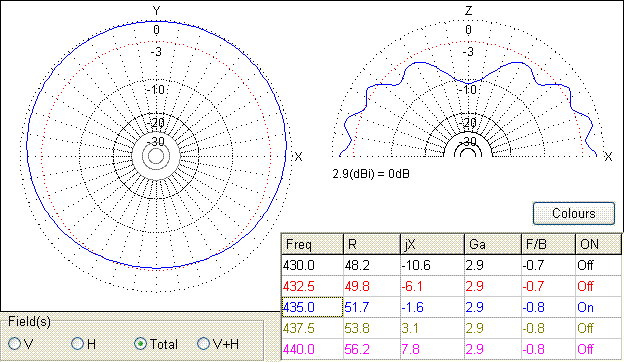Select the 430.0 frequency cell

(312, 265)
